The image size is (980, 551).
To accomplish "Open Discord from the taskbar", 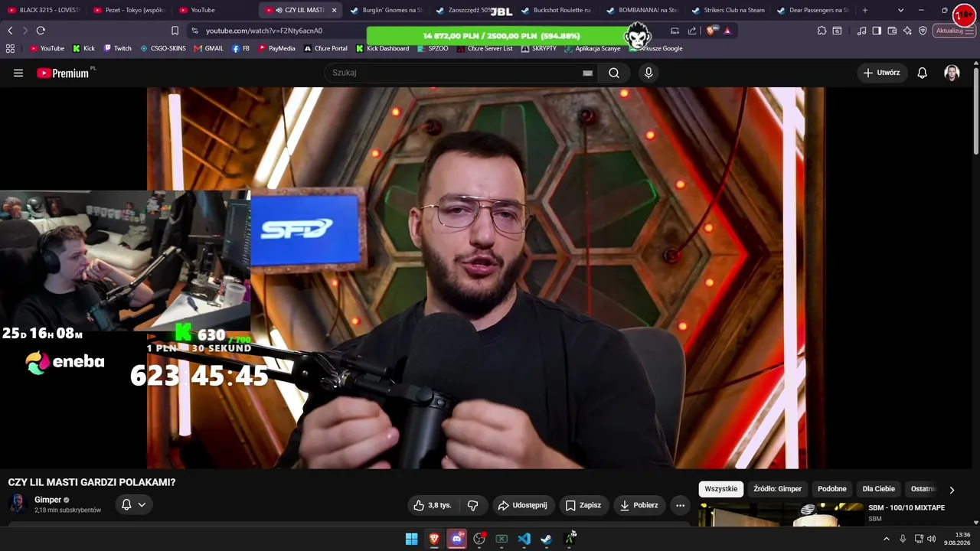I will tap(457, 539).
